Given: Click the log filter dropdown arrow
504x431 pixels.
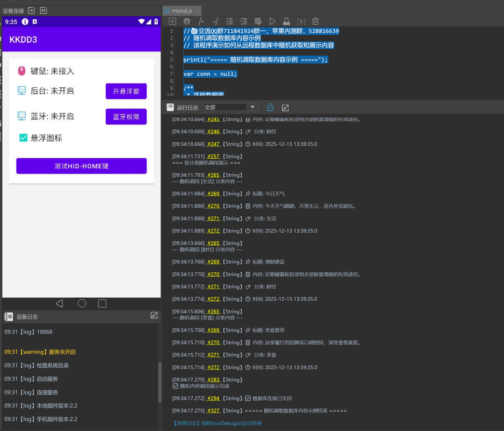Looking at the screenshot, I should 252,107.
